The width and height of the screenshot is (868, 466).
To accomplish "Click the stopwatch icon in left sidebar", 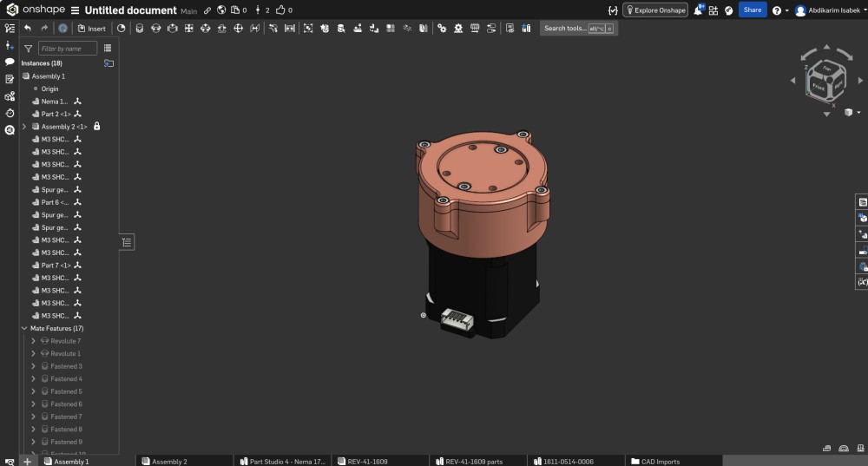I will pos(10,113).
